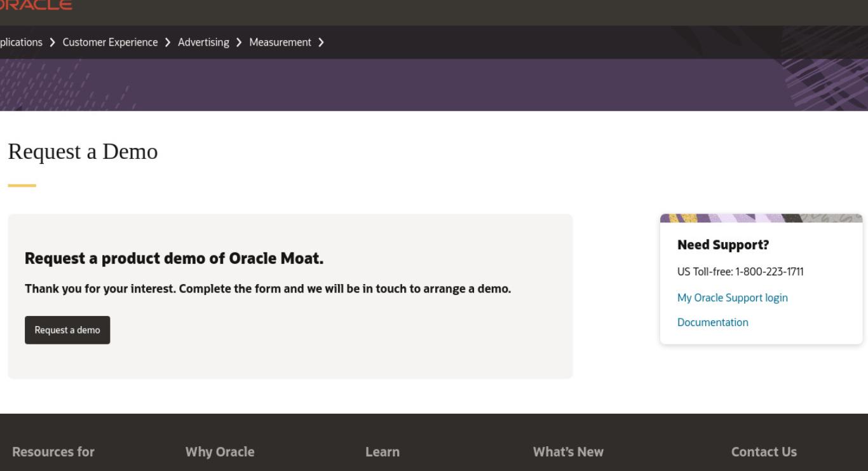The height and width of the screenshot is (471, 868).
Task: Open the Applications breadcrumb link
Action: coord(21,43)
